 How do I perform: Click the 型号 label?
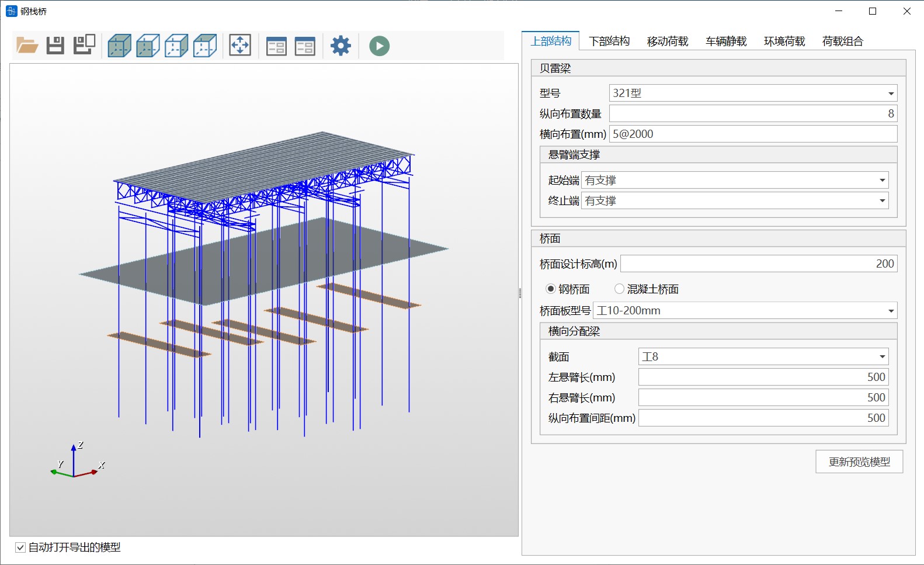(x=550, y=93)
